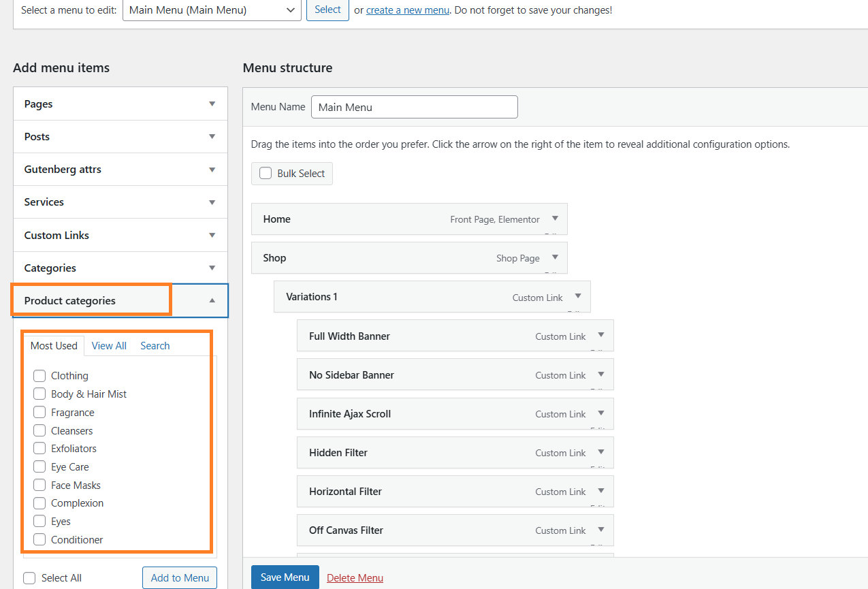Image resolution: width=868 pixels, height=589 pixels.
Task: Select the Infinite Ajax Scroll title
Action: 350,414
